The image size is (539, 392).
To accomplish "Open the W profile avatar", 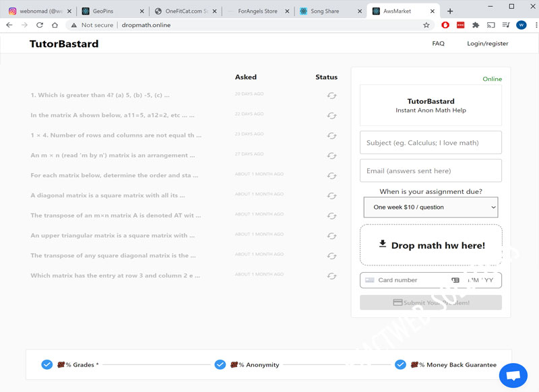I will [x=521, y=25].
